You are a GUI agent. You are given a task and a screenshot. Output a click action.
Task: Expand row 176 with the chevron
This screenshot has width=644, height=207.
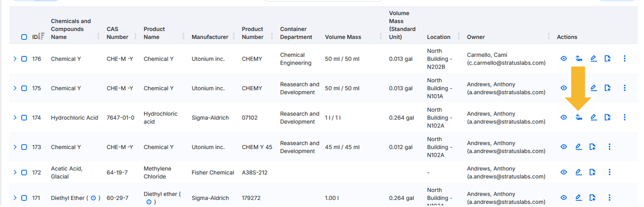click(15, 59)
